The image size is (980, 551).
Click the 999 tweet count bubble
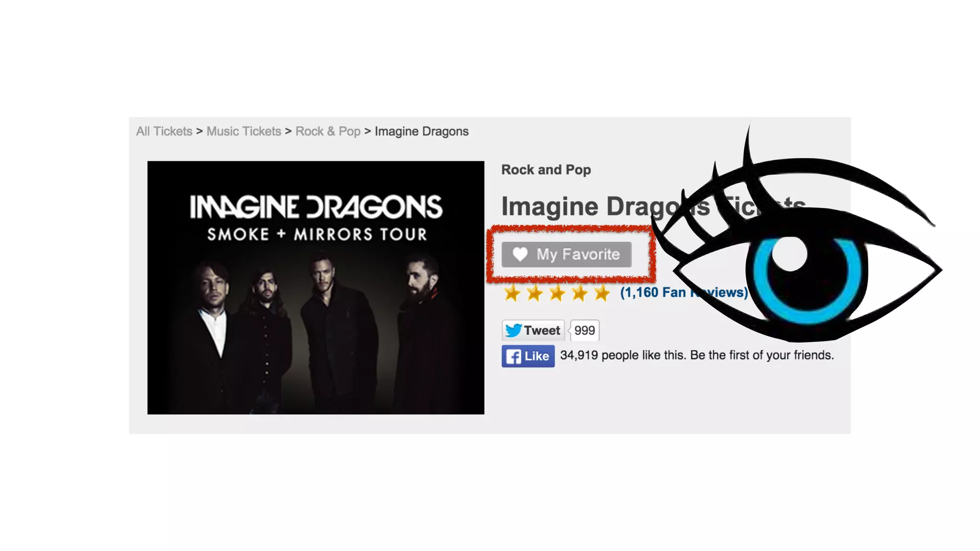coord(585,330)
